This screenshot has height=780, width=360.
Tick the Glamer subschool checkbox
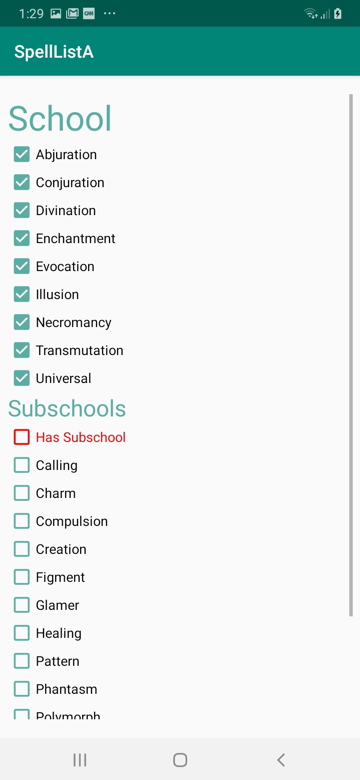22,605
